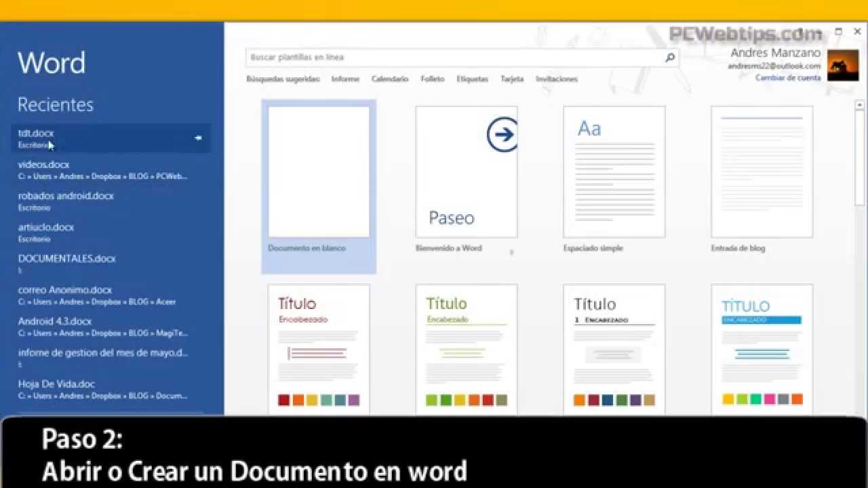
Task: Click the andresms22@outlook.com email text
Action: click(774, 66)
